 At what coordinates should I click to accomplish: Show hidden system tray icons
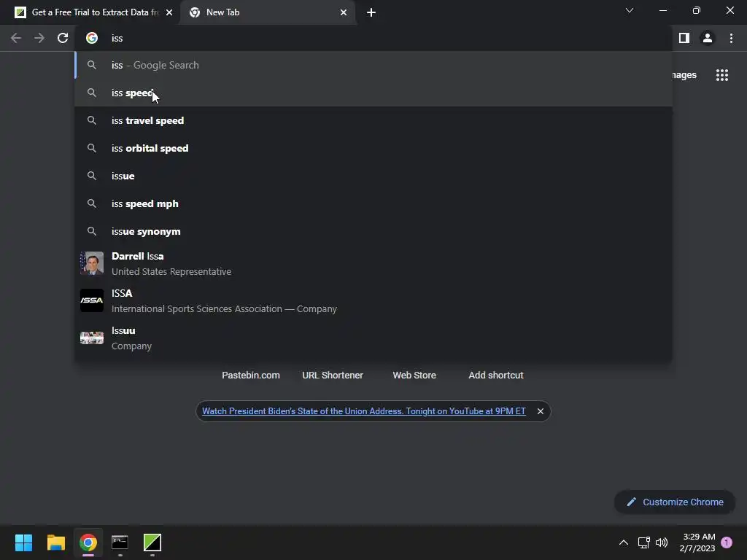click(x=624, y=542)
